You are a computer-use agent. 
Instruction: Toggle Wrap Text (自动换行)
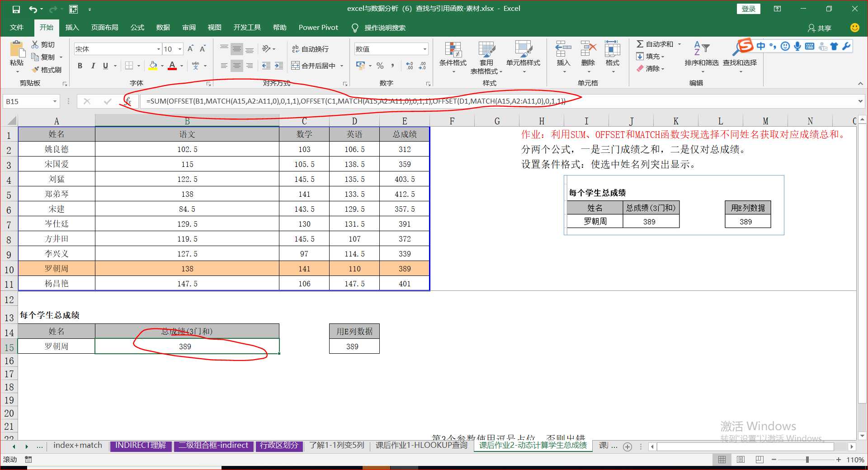[x=310, y=49]
